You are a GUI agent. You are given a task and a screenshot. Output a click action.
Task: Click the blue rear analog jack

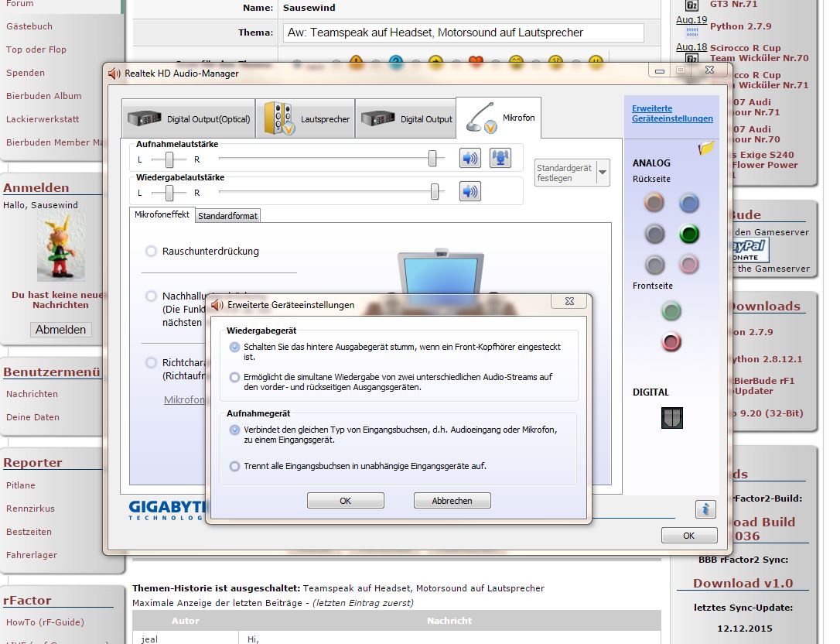click(x=688, y=203)
